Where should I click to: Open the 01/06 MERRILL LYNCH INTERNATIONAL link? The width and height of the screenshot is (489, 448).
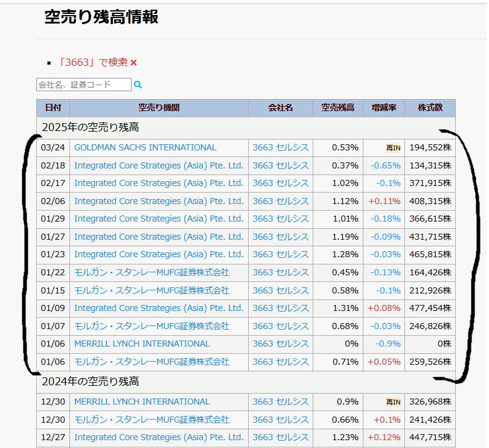click(142, 344)
